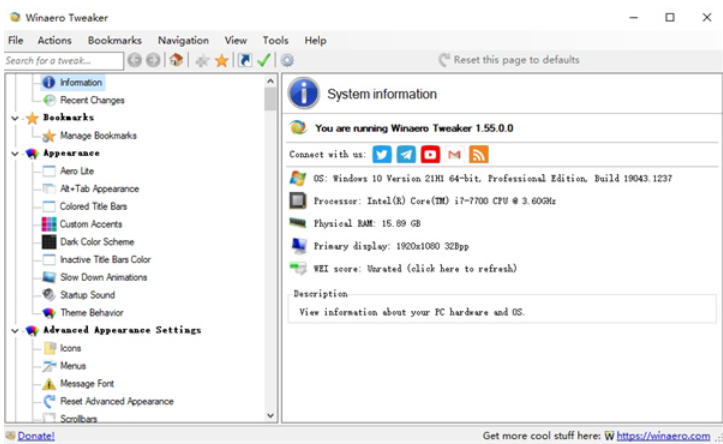Open settings via the gear toolbar icon
Screen dimensions: 723x444
(287, 60)
